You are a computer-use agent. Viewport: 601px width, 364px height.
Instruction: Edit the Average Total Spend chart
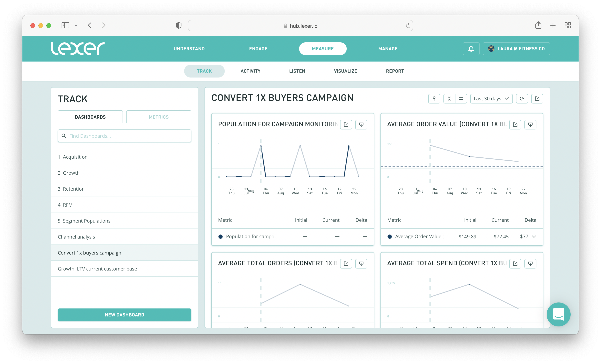[x=515, y=264]
